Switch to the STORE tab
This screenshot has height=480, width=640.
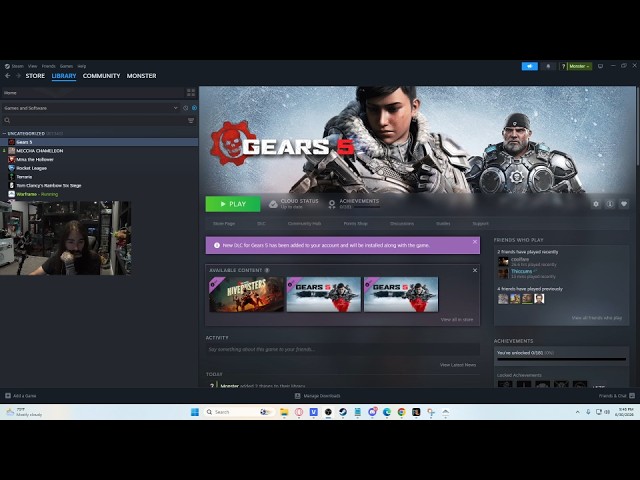[35, 76]
